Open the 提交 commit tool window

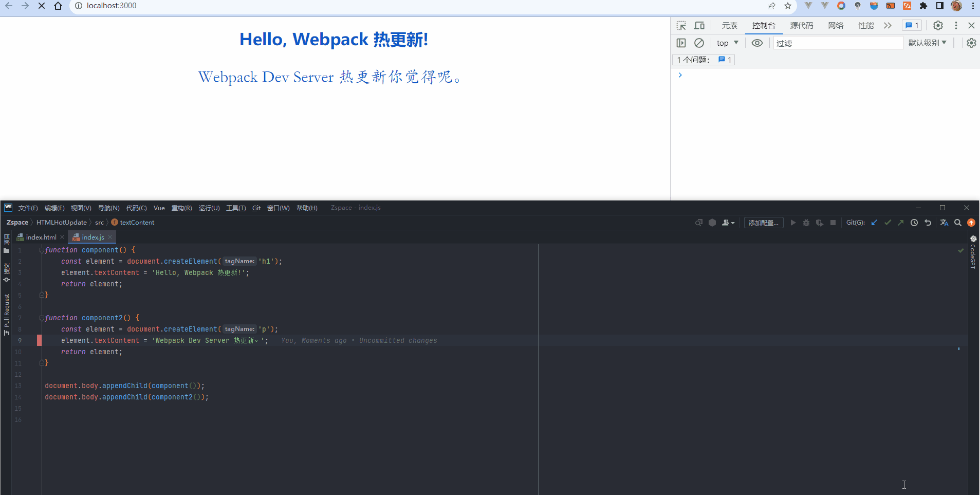pyautogui.click(x=7, y=272)
